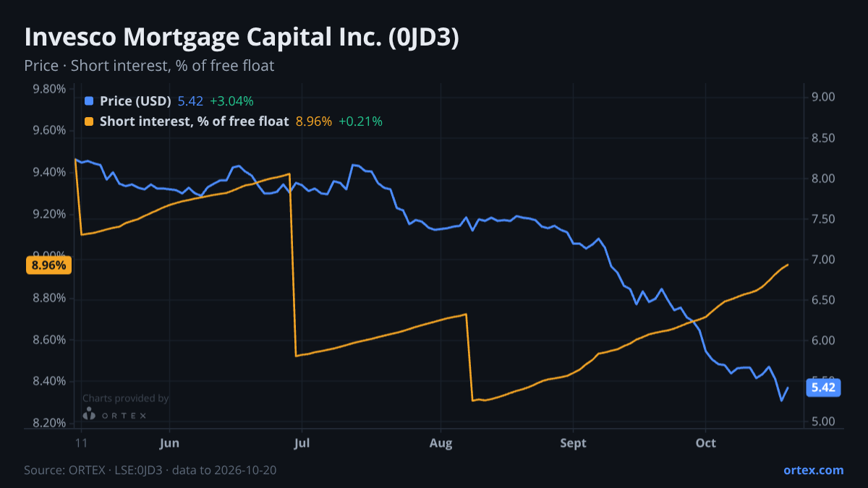Open the ortex.com link
The height and width of the screenshot is (488, 868).
point(813,470)
